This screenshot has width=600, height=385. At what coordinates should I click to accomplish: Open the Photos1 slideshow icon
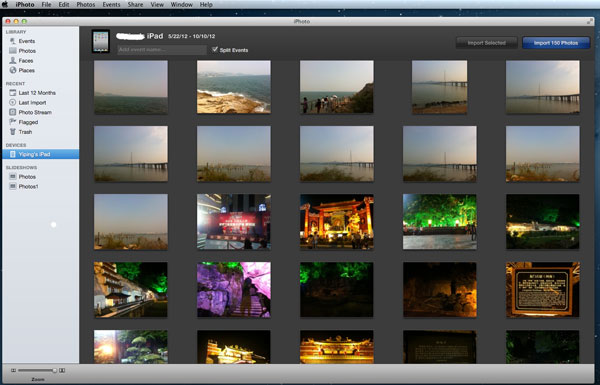13,186
